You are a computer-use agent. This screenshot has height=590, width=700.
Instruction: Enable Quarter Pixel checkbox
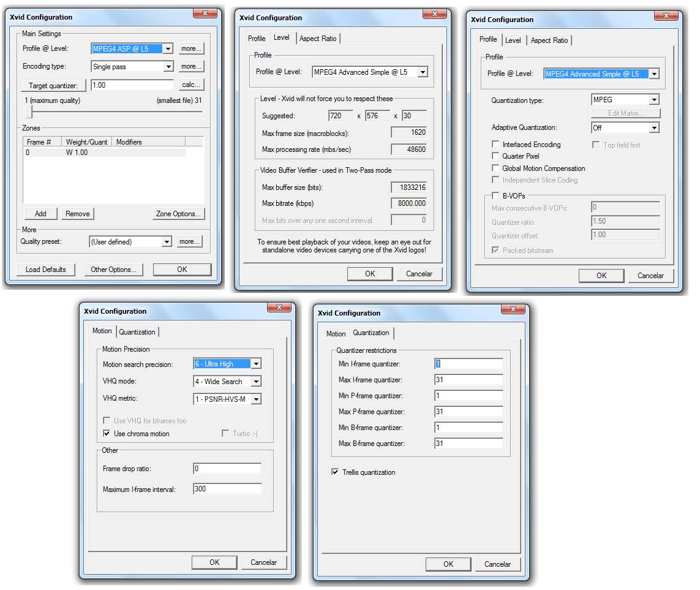pyautogui.click(x=495, y=156)
